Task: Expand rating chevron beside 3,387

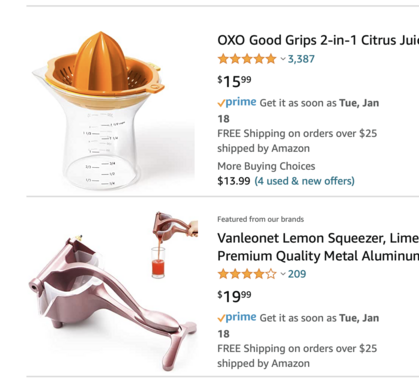Action: [x=283, y=59]
